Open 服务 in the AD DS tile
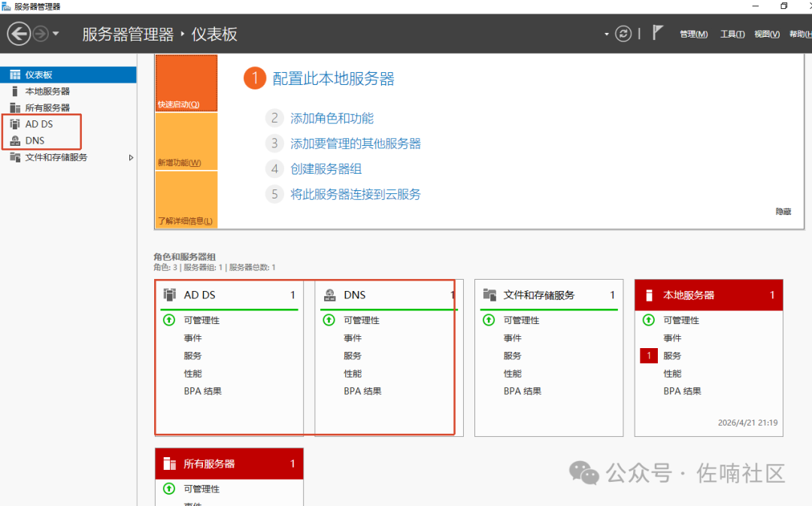The width and height of the screenshot is (812, 506). coord(192,356)
